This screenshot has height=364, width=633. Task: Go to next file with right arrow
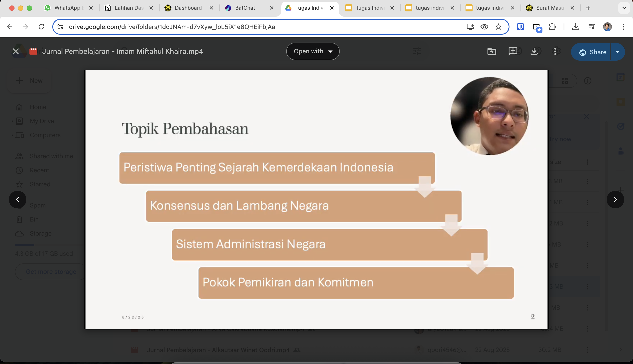coord(615,199)
